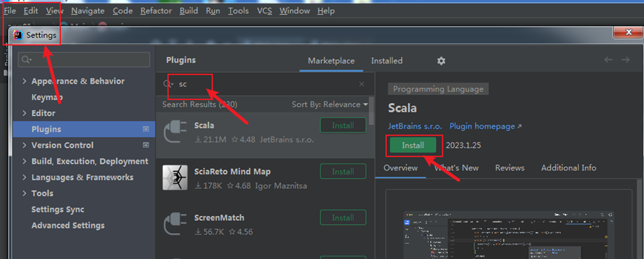This screenshot has width=644, height=259.
Task: Select Keymap in settings tree
Action: coord(47,97)
